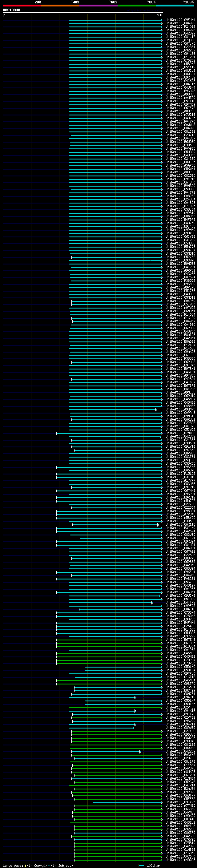
Task: Click the red 20% identity color segment
Action: 22,6
